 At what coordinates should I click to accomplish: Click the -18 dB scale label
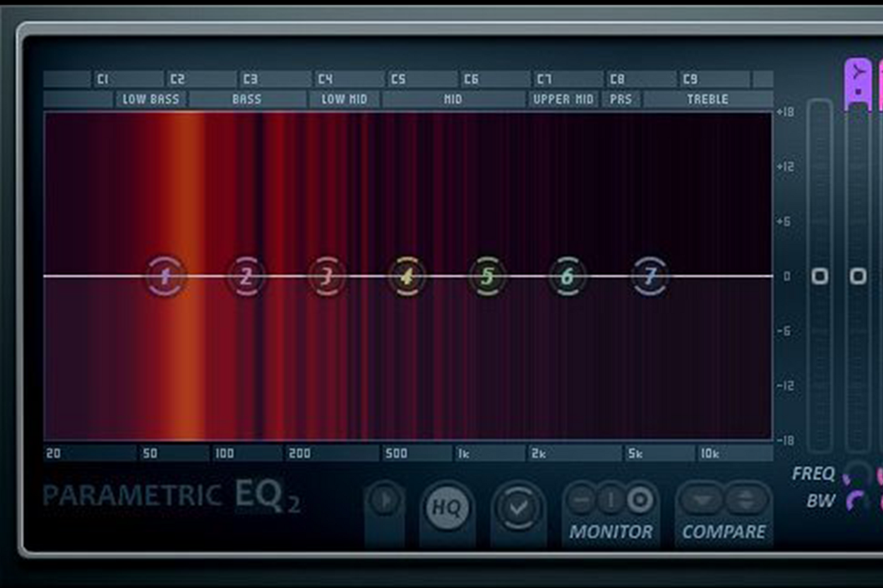point(785,441)
